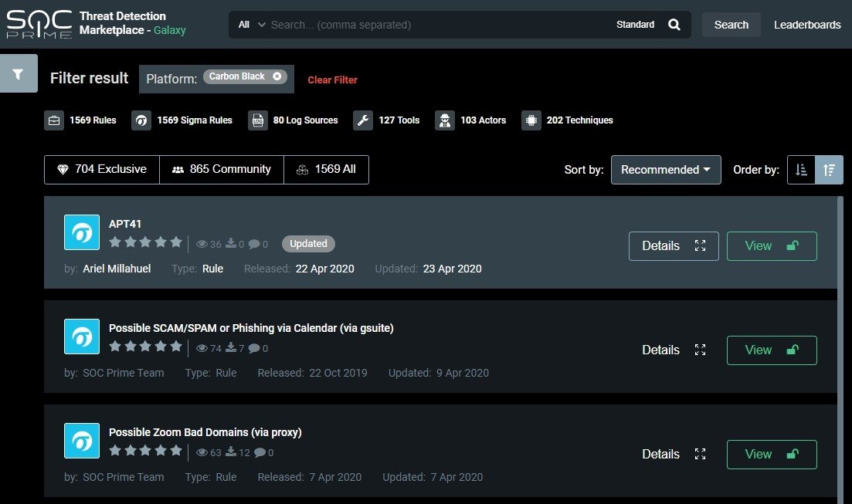The image size is (852, 504).
Task: Open the filter funnel sidebar icon
Action: point(18,74)
